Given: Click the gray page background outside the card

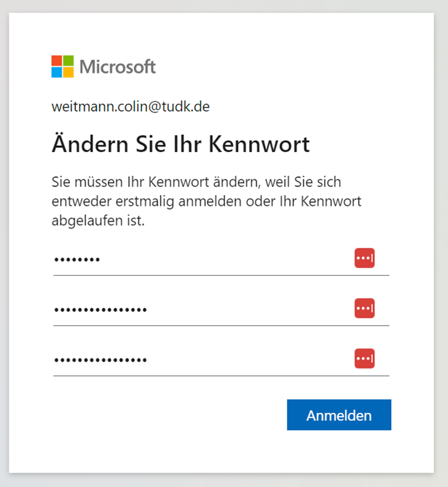Looking at the screenshot, I should click(x=441, y=247).
